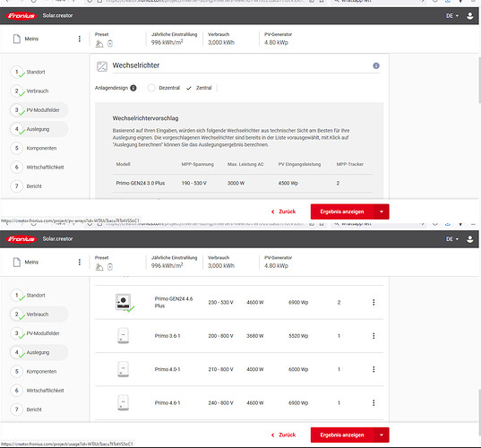Image resolution: width=481 pixels, height=448 pixels.
Task: Open three-dot menu for Primo 4.6-1 row
Action: 374,402
